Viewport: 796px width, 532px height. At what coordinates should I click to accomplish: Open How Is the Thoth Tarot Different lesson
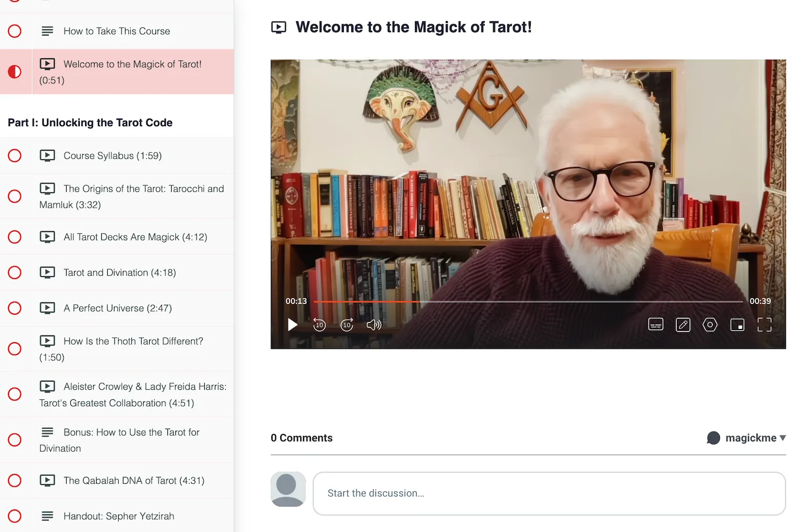pos(133,342)
